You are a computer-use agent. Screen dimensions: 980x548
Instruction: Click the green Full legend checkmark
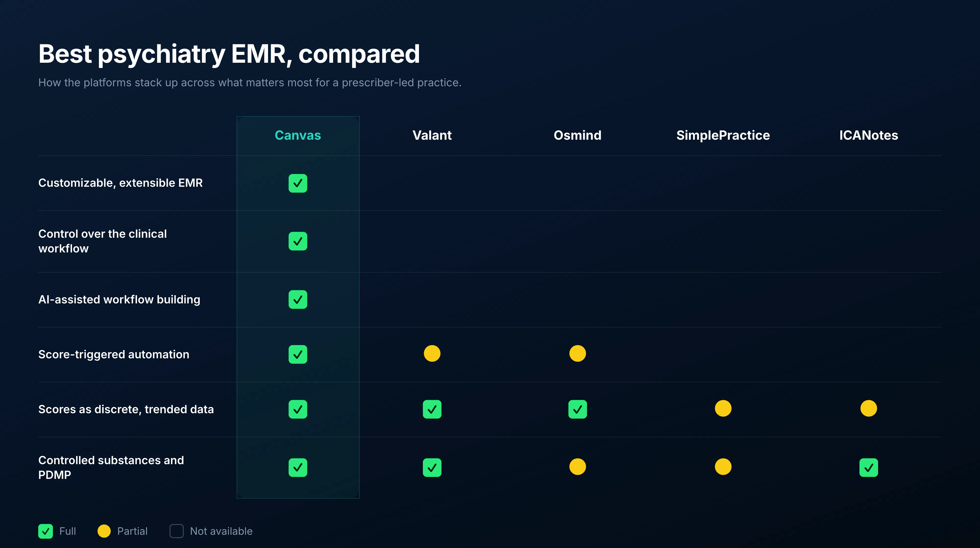click(46, 531)
